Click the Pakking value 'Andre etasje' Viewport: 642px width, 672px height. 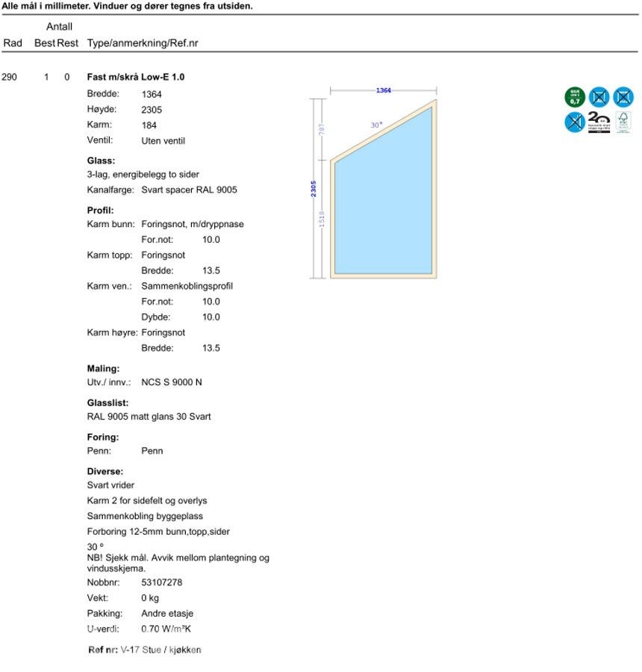tap(167, 613)
